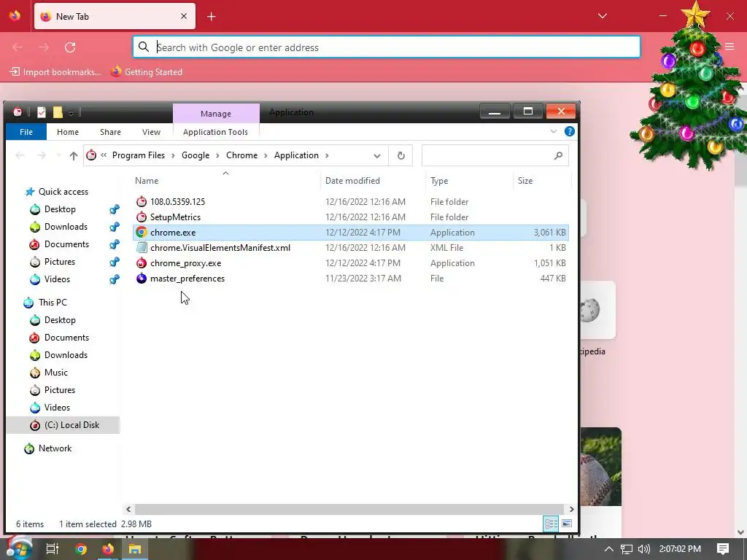
Task: Open the Share ribbon tab
Action: click(111, 132)
